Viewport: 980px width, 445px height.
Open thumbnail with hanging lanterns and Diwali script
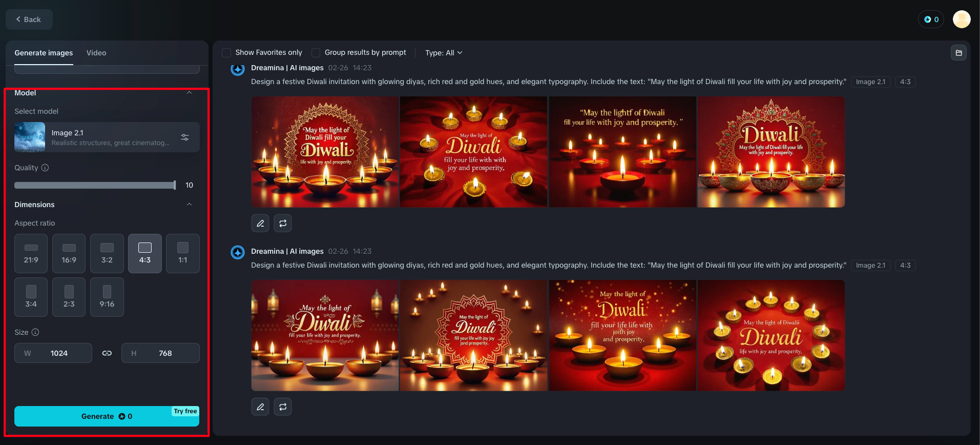[x=325, y=335]
